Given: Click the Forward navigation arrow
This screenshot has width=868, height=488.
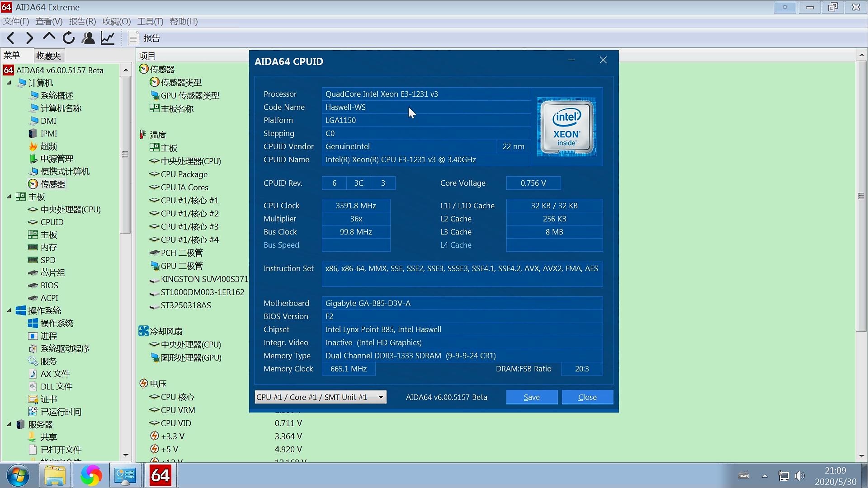Looking at the screenshot, I should pos(30,38).
